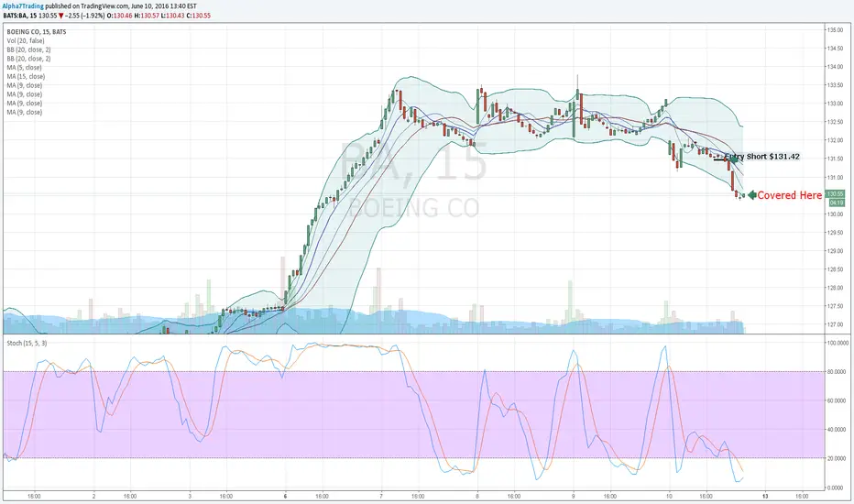This screenshot has width=854, height=504.
Task: Click the date label 10 on time axis
Action: point(669,497)
